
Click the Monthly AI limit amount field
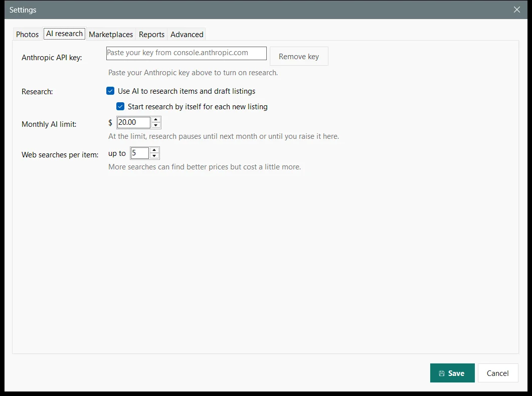134,122
